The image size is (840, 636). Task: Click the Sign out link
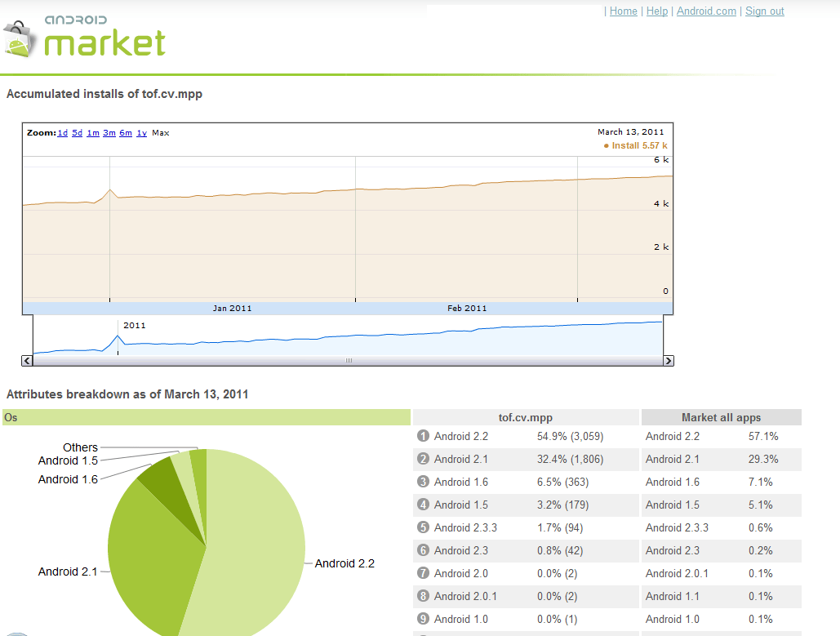click(764, 11)
